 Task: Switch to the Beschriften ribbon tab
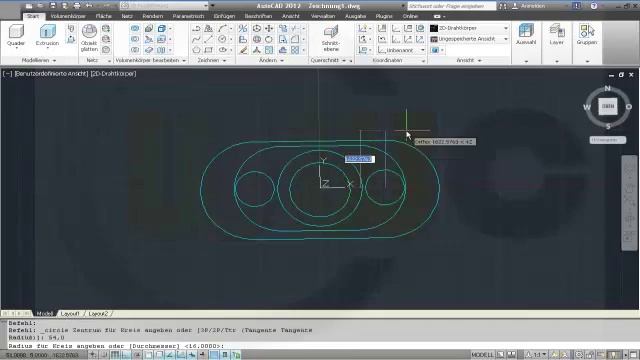258,16
